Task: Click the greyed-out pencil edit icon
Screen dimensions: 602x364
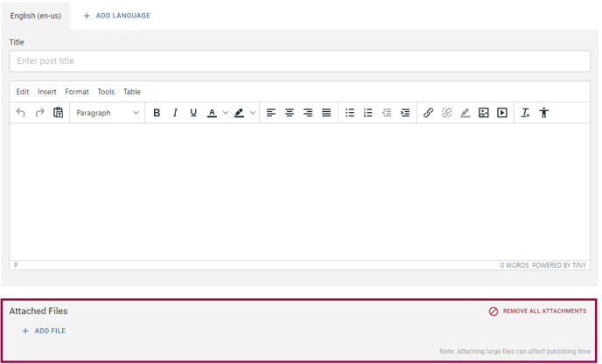Action: pos(465,113)
